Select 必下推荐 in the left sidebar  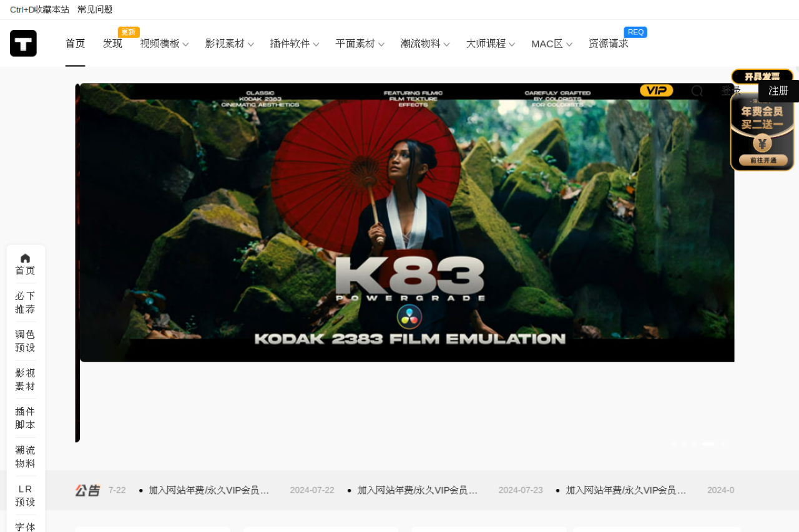[26, 302]
